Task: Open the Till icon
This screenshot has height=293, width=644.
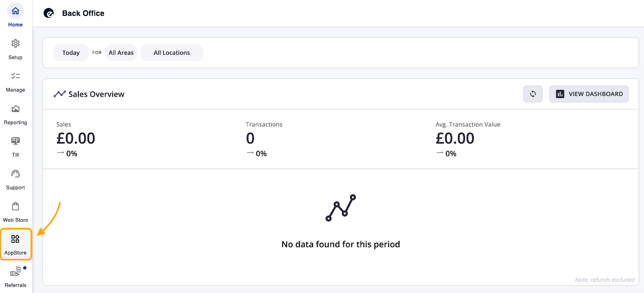Action: [x=15, y=141]
